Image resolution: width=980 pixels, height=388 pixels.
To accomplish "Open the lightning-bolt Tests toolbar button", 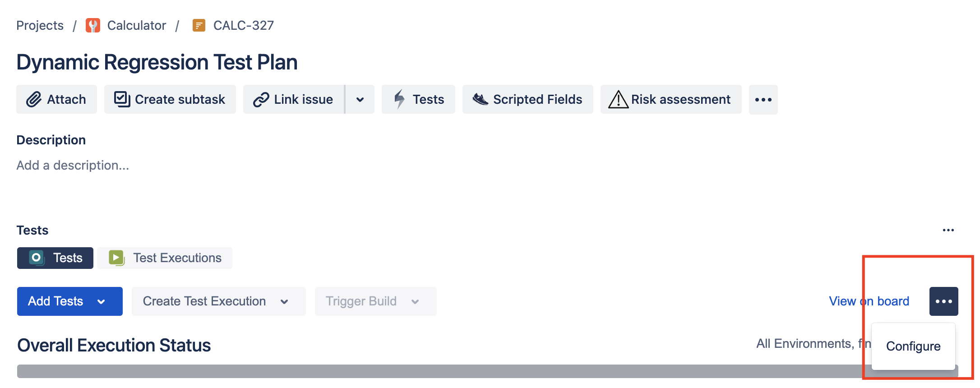I will 418,99.
